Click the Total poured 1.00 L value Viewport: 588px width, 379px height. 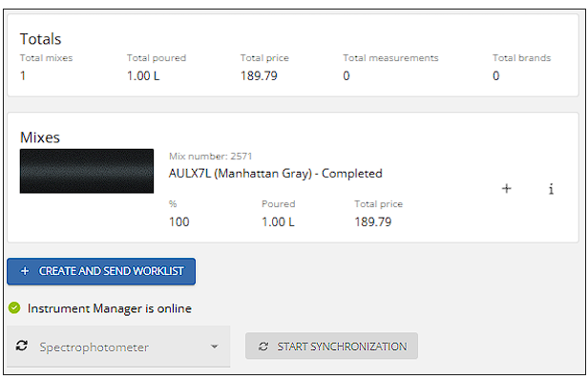[x=143, y=75]
